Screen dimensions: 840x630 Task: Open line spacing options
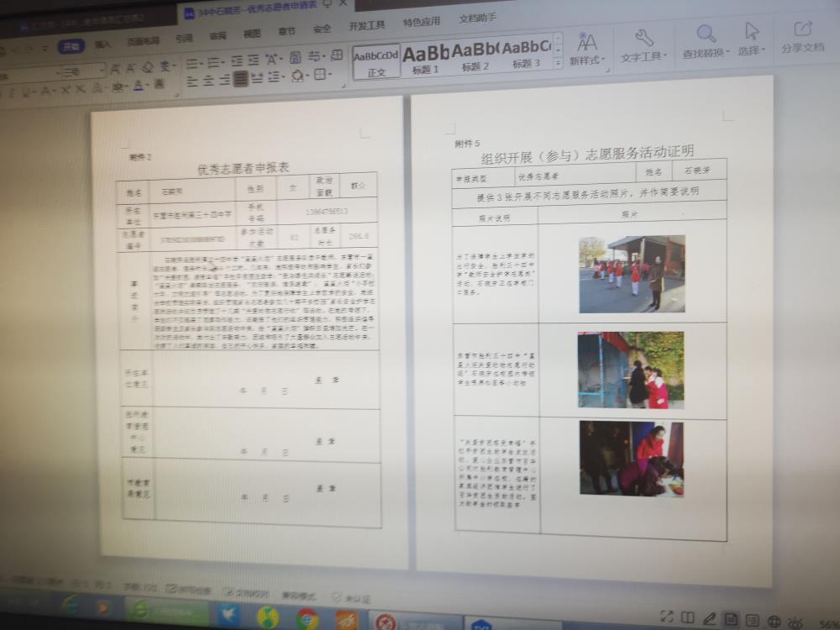click(276, 77)
